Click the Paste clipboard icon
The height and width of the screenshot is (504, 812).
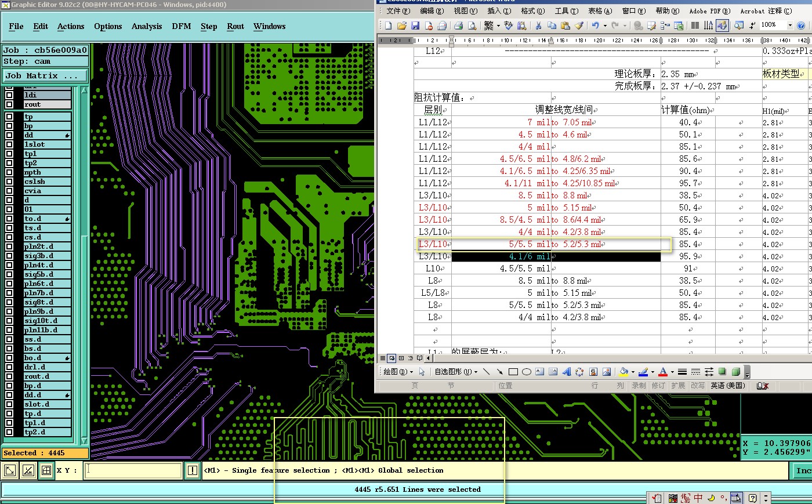[565, 26]
